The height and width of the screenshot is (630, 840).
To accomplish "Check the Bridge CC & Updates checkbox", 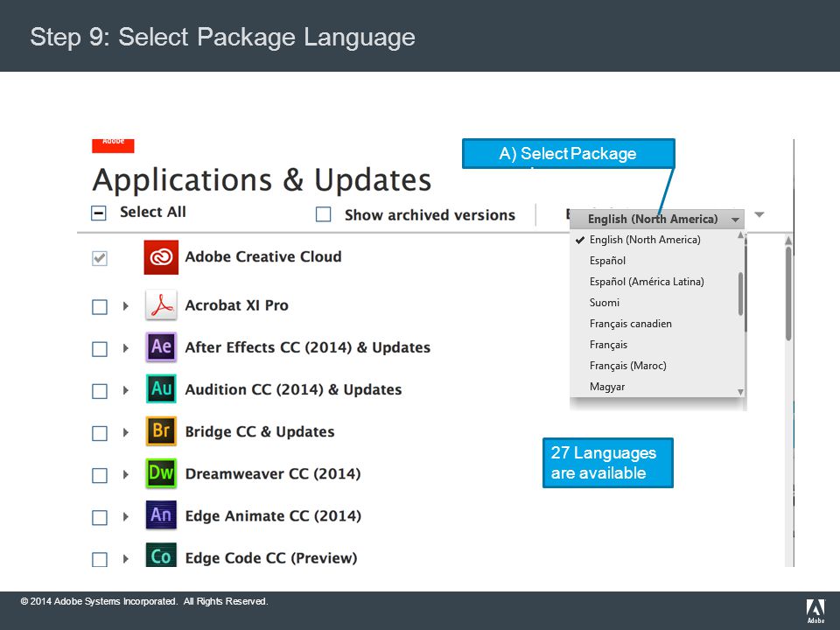I will (100, 433).
